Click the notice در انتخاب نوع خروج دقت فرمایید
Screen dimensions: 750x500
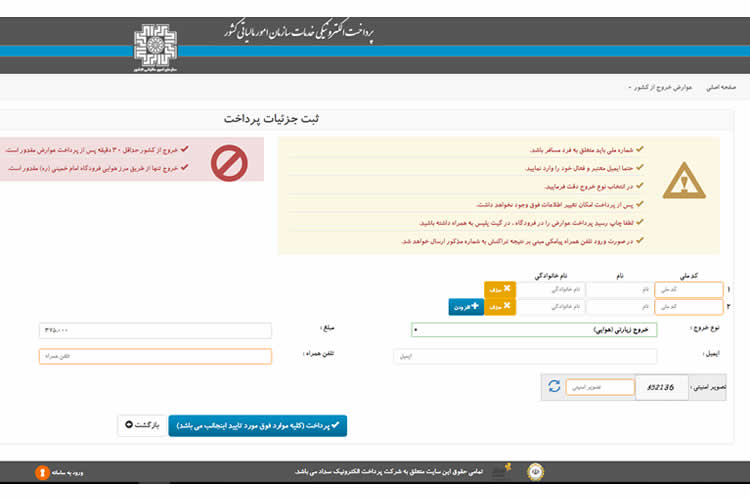[x=588, y=186]
